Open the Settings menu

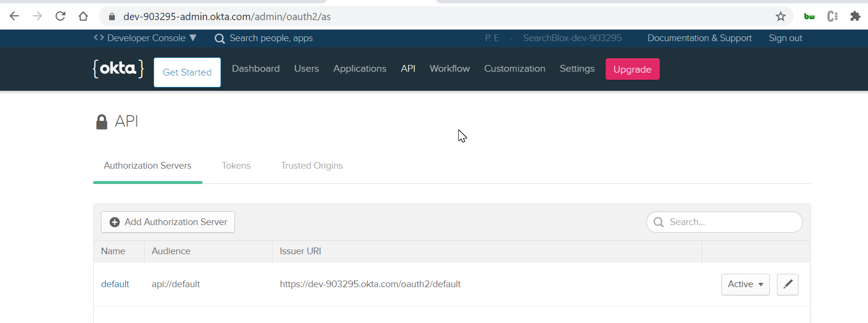click(577, 69)
